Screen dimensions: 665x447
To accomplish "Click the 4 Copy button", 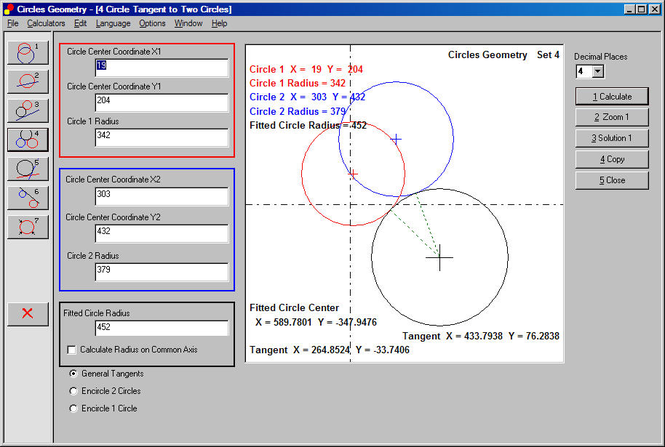I will tap(612, 159).
